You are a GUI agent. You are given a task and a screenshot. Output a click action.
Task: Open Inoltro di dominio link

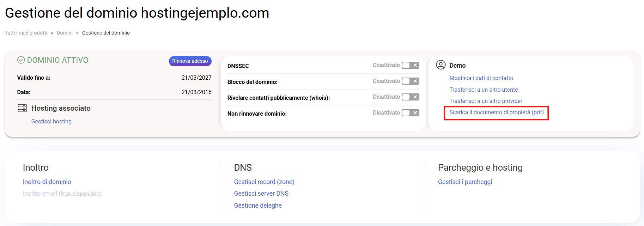[x=47, y=182]
